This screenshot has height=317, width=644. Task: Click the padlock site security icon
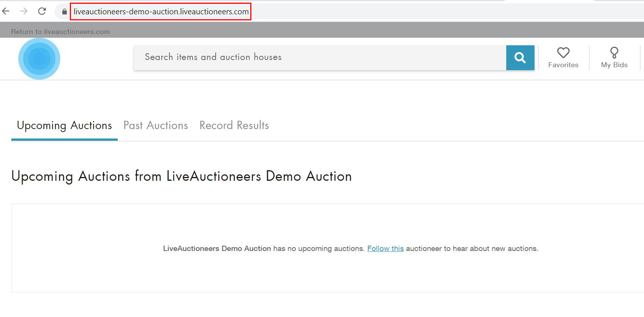[x=65, y=12]
